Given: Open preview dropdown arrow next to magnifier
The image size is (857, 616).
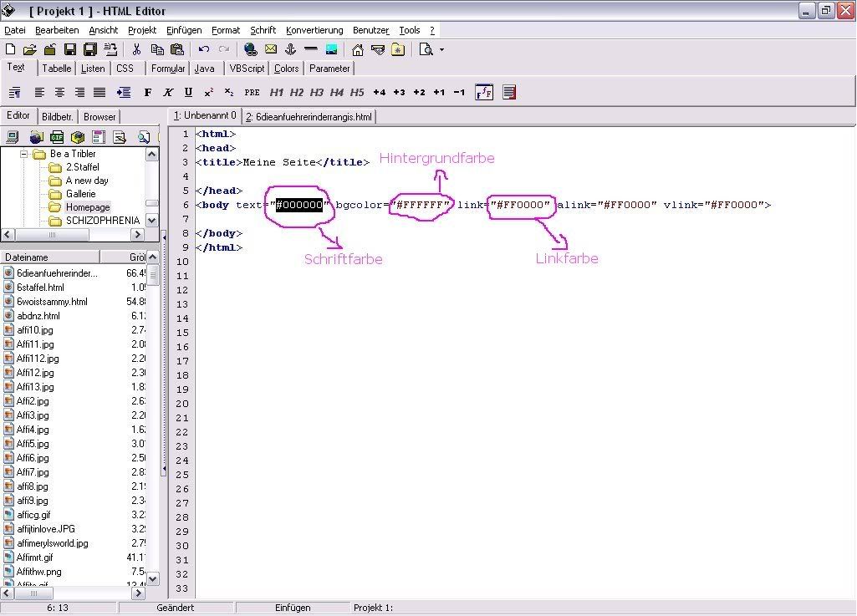Looking at the screenshot, I should (x=441, y=50).
